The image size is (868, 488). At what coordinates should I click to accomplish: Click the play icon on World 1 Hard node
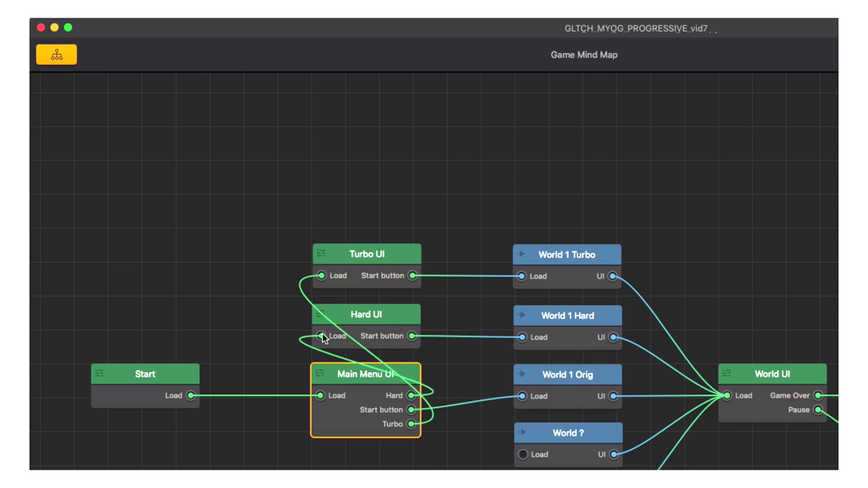tap(522, 315)
